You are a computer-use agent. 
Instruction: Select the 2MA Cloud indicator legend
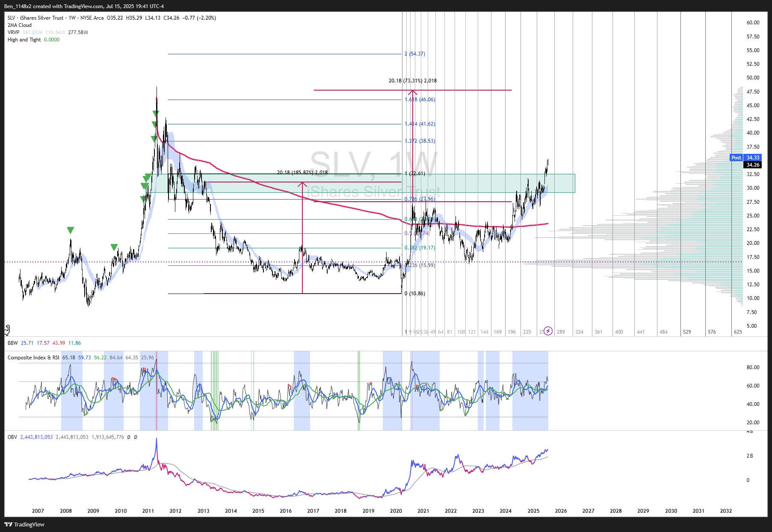pos(20,25)
